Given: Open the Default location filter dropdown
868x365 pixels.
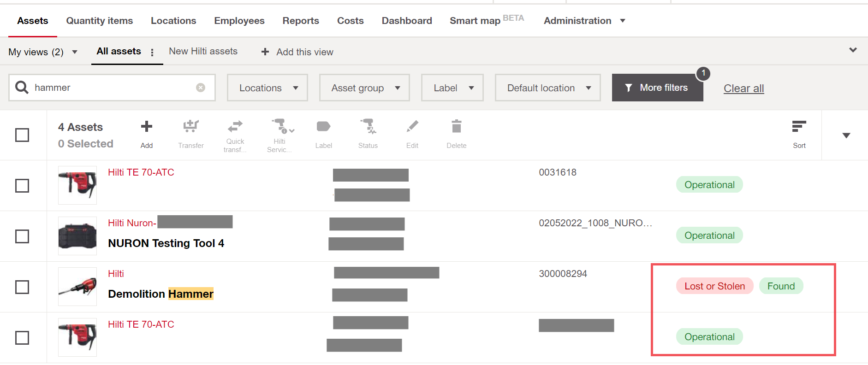Looking at the screenshot, I should (548, 88).
